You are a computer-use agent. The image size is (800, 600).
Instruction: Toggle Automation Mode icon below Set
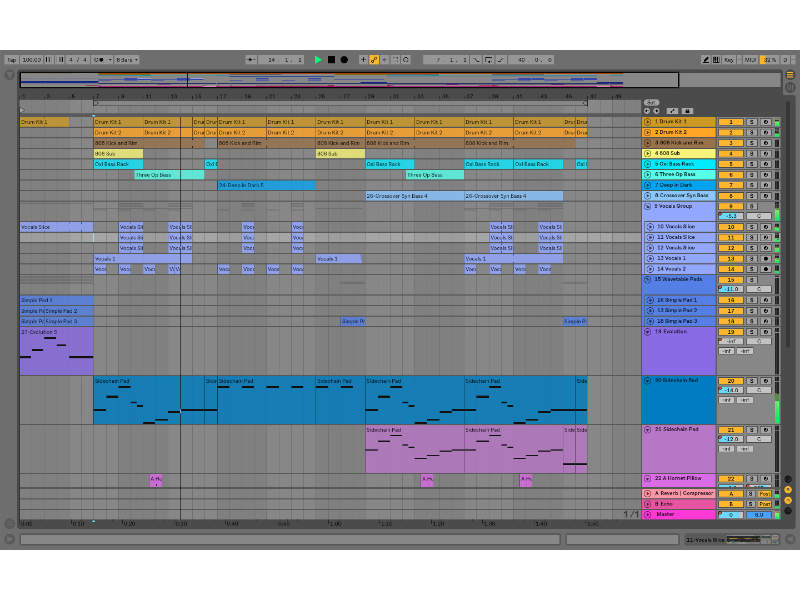click(x=672, y=111)
